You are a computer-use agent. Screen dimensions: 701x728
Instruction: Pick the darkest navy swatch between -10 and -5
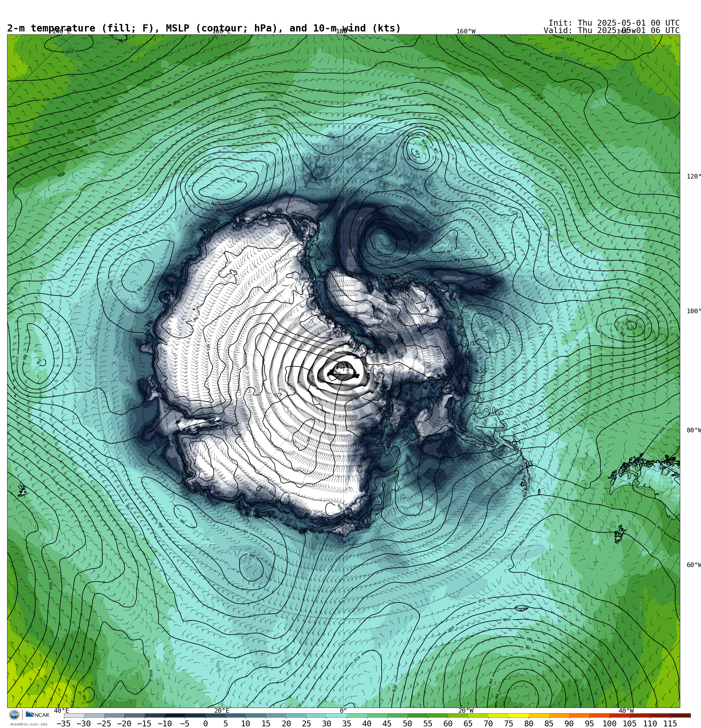point(175,715)
